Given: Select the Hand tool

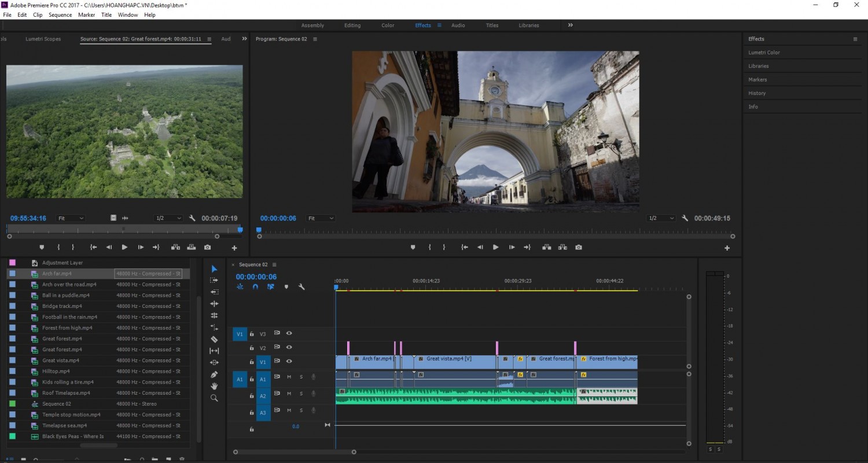Looking at the screenshot, I should click(x=214, y=386).
